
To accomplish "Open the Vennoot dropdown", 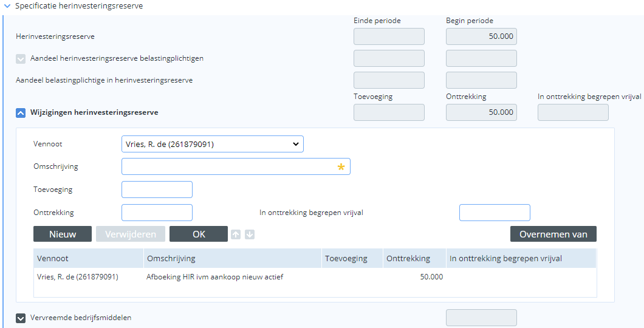I will click(x=213, y=144).
